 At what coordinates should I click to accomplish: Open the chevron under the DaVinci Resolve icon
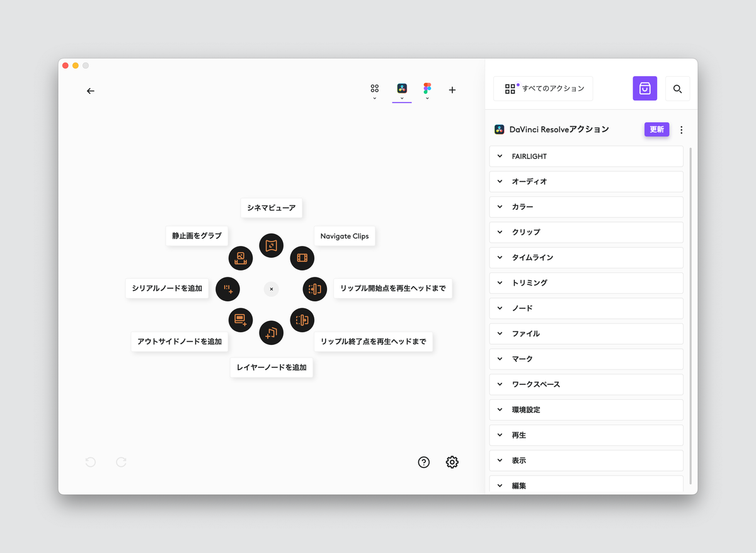[401, 98]
